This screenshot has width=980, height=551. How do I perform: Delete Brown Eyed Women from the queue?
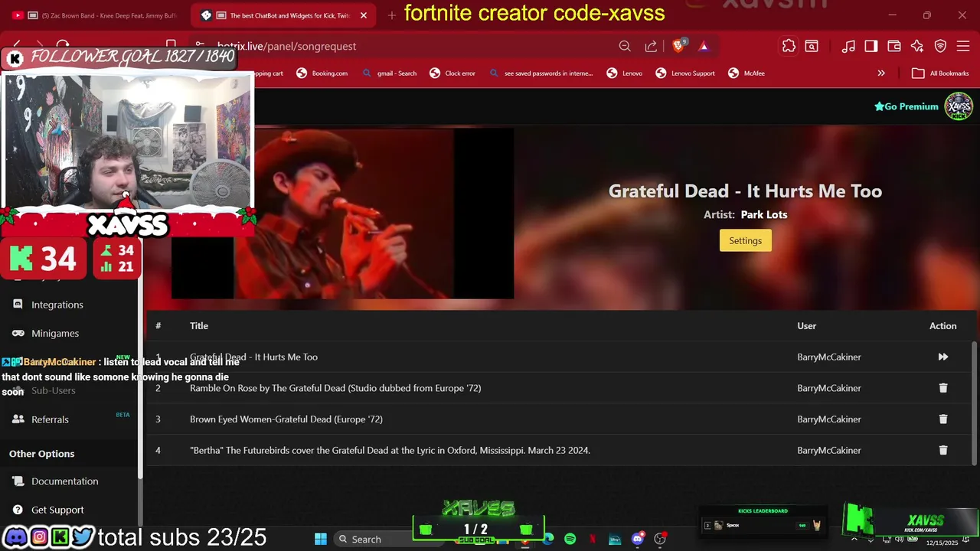[x=942, y=419]
